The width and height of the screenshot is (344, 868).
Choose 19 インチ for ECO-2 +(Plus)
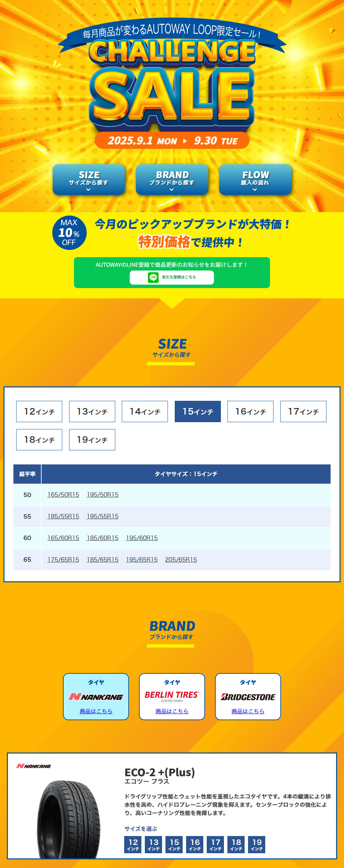[x=257, y=844]
